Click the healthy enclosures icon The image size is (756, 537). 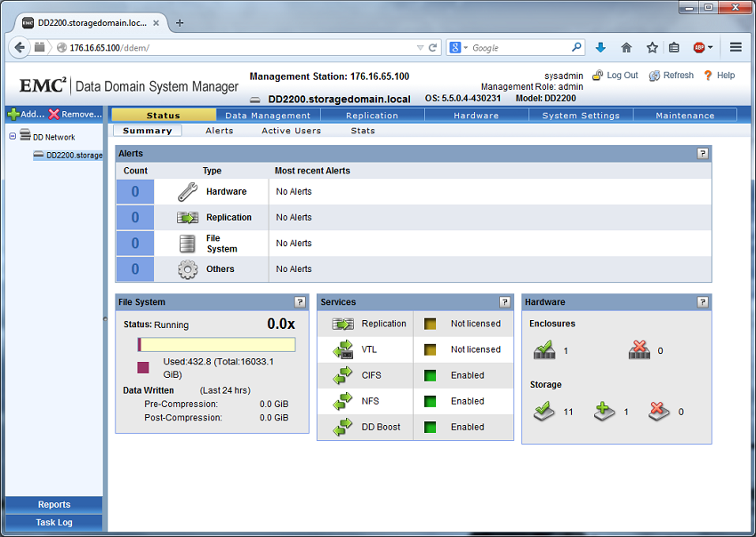click(x=544, y=350)
